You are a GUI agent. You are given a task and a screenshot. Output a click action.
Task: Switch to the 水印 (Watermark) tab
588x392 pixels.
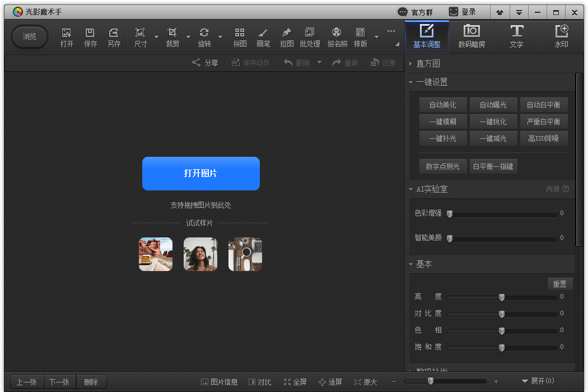[x=561, y=36]
